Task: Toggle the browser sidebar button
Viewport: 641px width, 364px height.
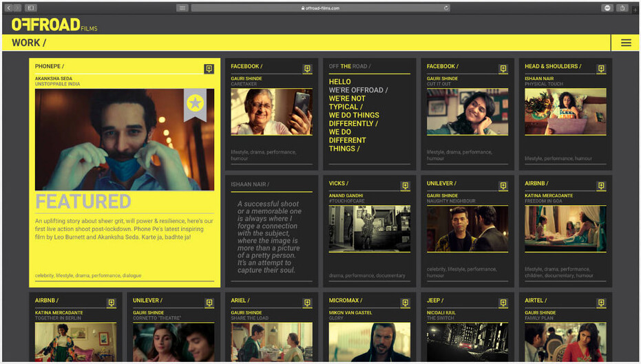Action: coord(31,8)
